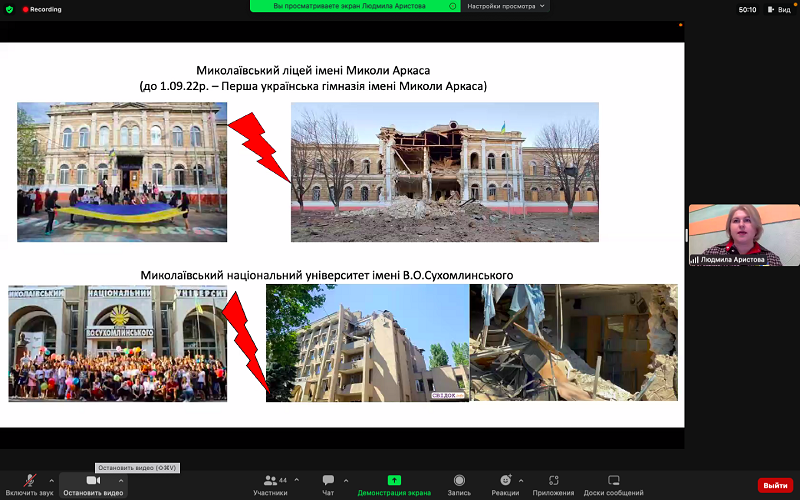The width and height of the screenshot is (800, 500).
Task: Click heading 'Миколаївський національний університет імені В.О.Сухомлинського'
Action: click(x=327, y=276)
